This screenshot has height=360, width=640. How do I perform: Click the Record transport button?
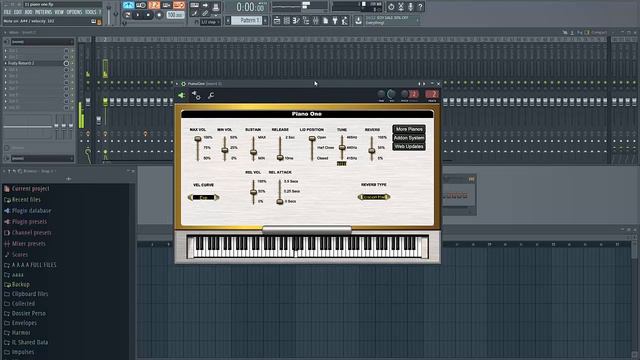tap(159, 15)
